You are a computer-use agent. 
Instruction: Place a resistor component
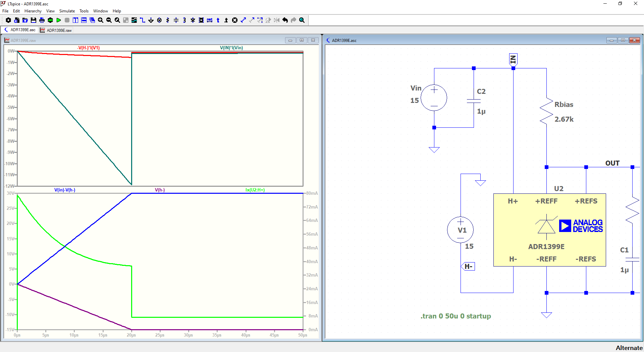pos(168,20)
